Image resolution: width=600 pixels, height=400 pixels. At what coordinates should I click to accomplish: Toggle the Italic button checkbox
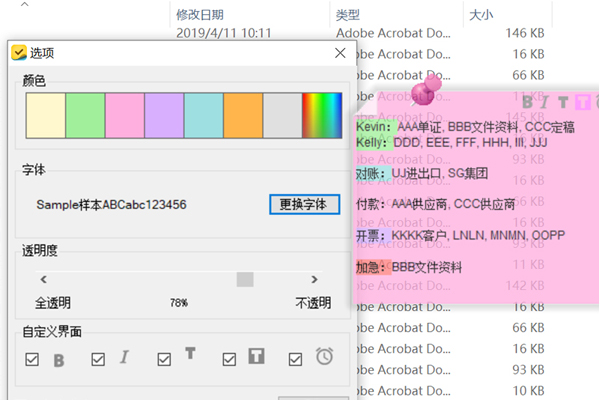pos(98,359)
